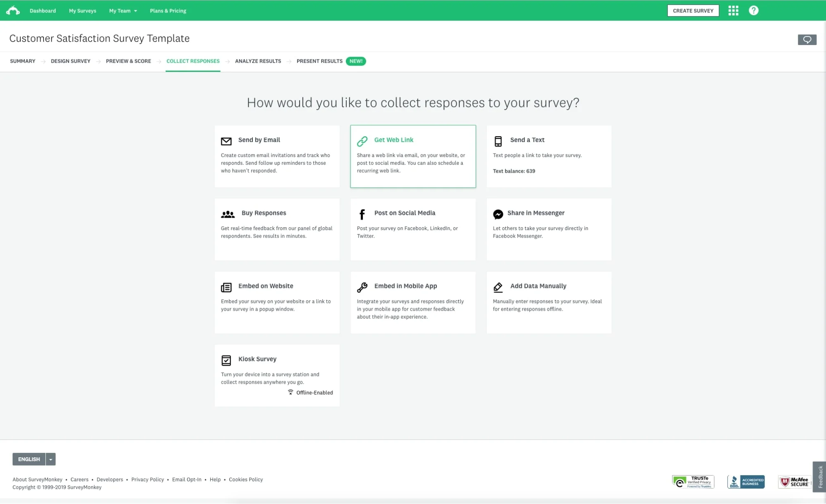Select the Buy Responses option card
The width and height of the screenshot is (826, 504).
(x=277, y=229)
